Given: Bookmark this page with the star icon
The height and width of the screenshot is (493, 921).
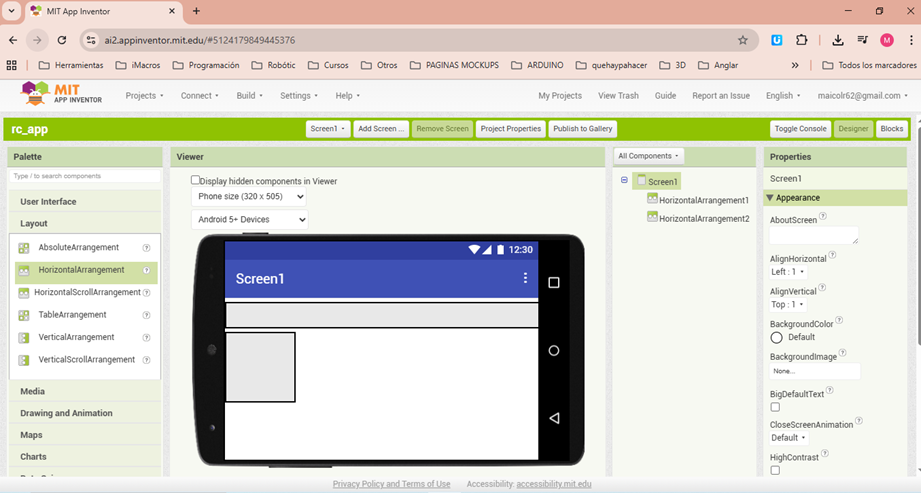Looking at the screenshot, I should [x=742, y=40].
